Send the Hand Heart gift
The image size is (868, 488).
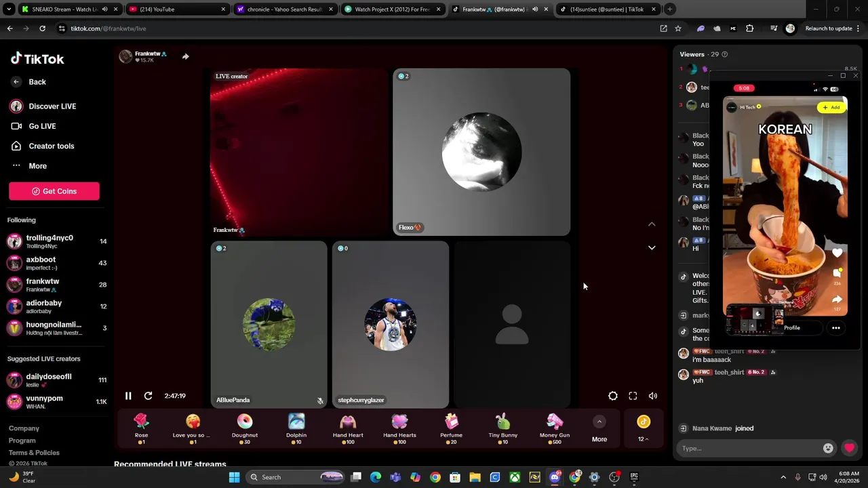point(348,429)
